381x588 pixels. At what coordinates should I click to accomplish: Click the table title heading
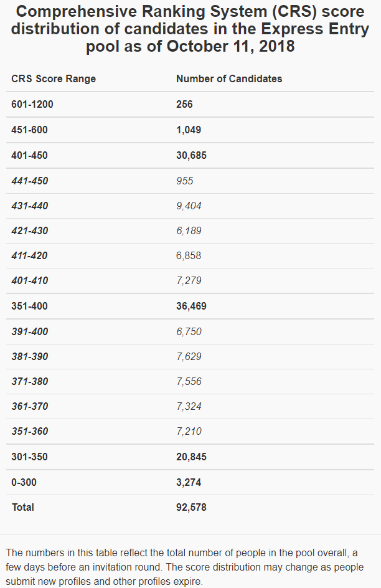click(x=190, y=29)
